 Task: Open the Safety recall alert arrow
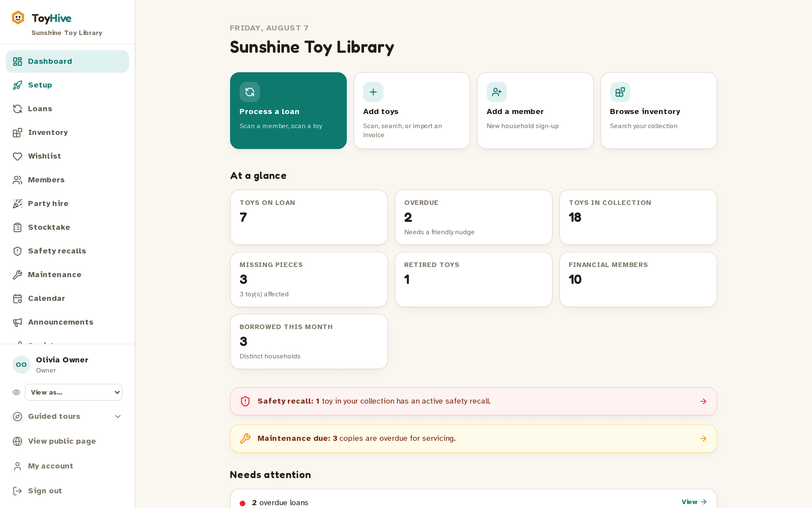click(703, 402)
